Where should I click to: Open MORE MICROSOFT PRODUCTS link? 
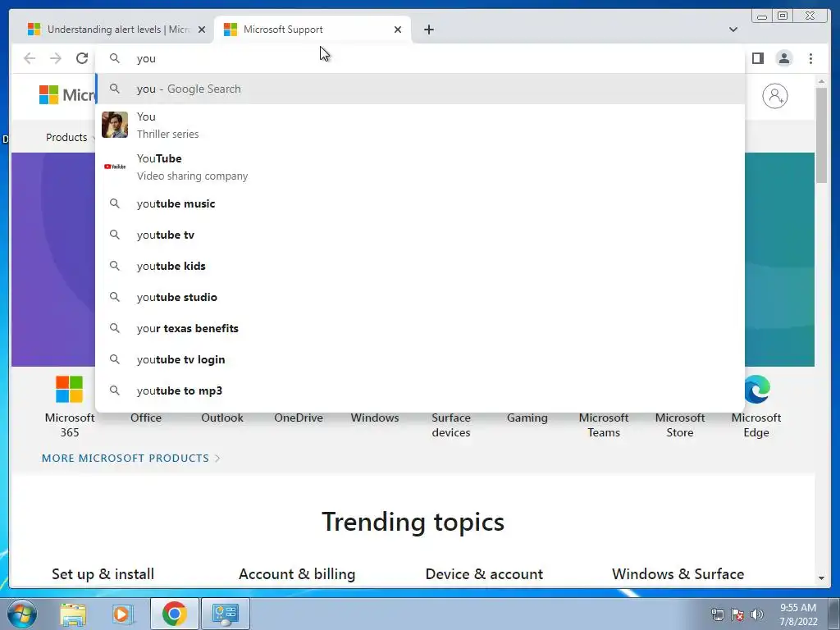(x=130, y=458)
